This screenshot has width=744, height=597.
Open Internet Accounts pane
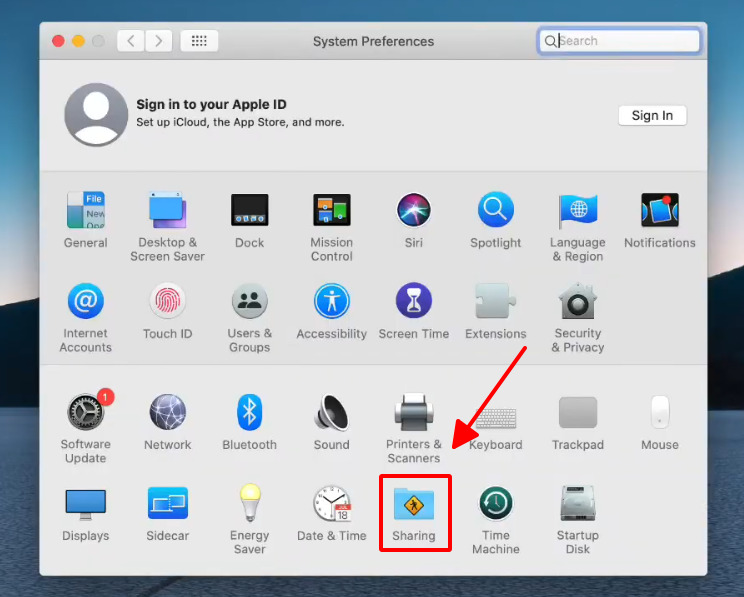(86, 301)
